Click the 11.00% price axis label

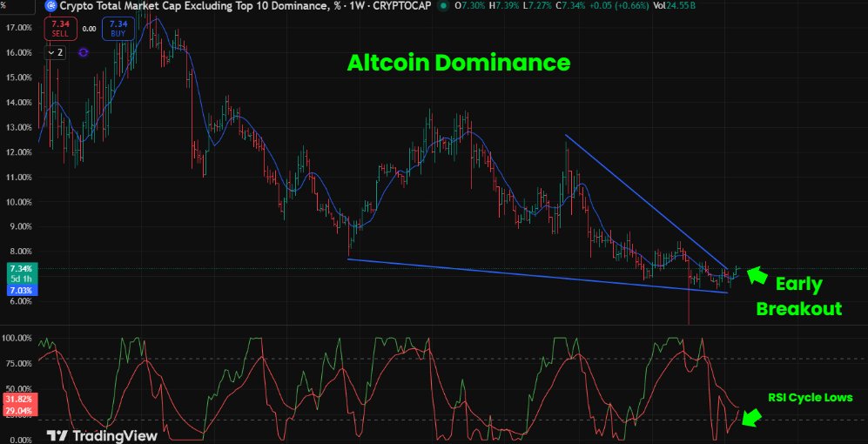(x=18, y=177)
